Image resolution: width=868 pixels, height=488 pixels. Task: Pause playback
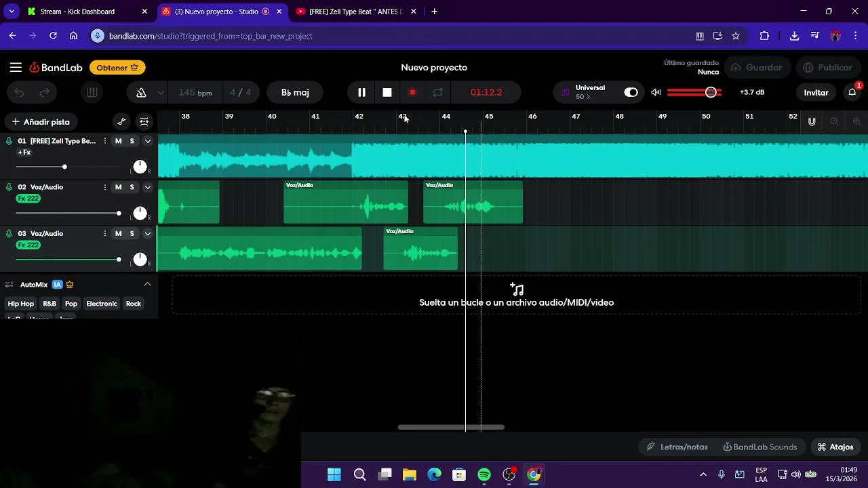pos(361,92)
